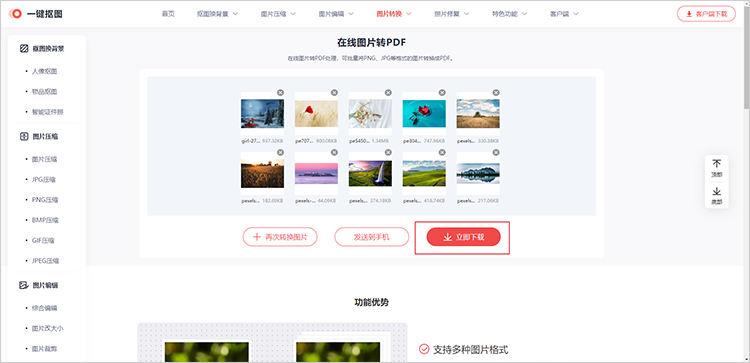
Task: Select the mountain lake reflection thumbnail
Action: 478,173
